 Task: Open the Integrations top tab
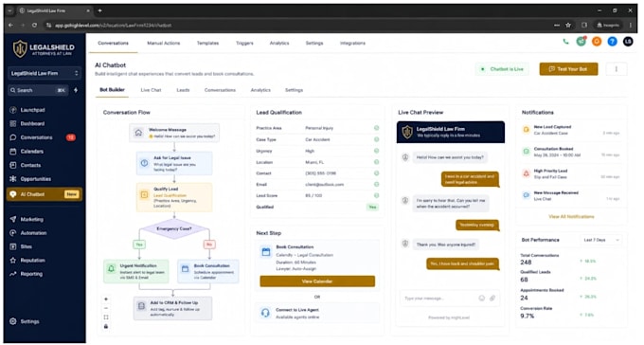coord(352,44)
